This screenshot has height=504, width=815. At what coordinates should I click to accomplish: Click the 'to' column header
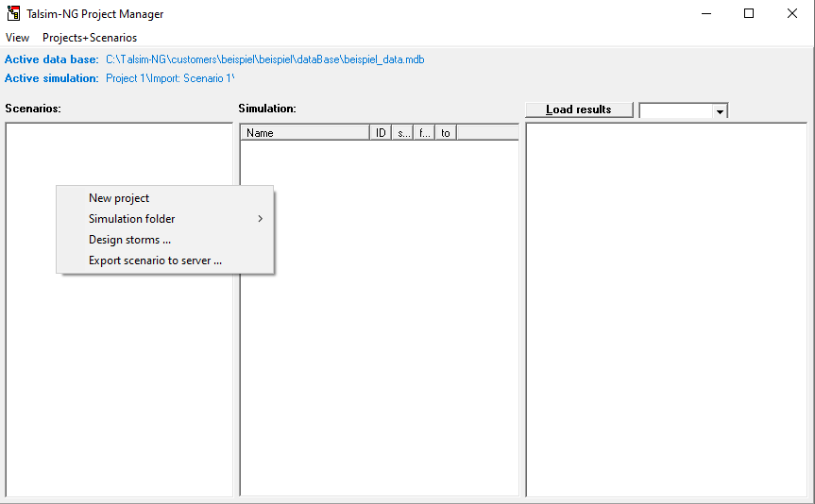[446, 133]
